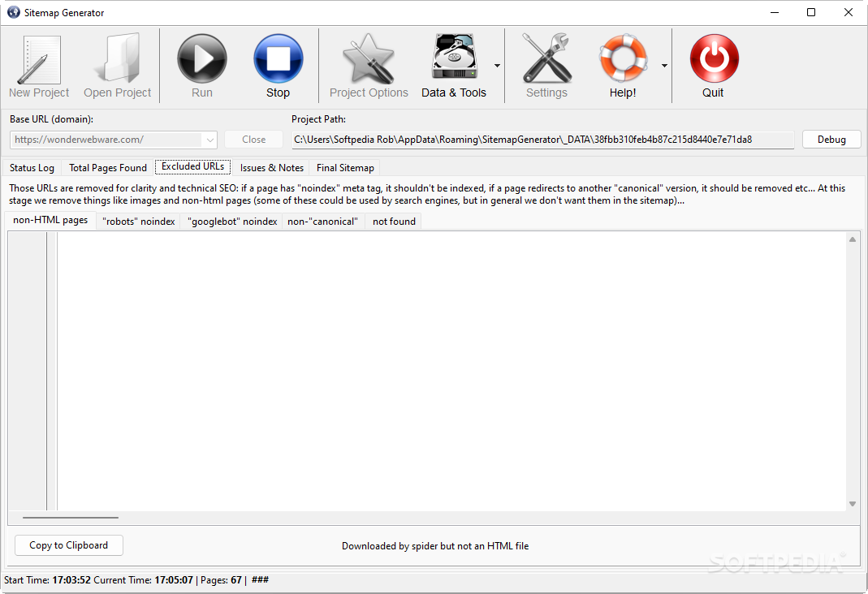The width and height of the screenshot is (868, 594).
Task: Click the vertical scrollbar up arrow
Action: 853,239
